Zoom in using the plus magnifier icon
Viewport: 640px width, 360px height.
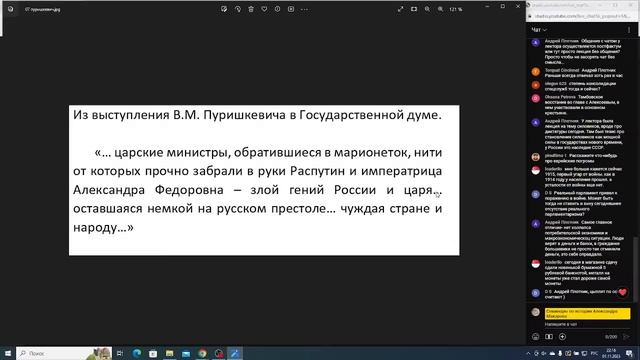coord(440,9)
